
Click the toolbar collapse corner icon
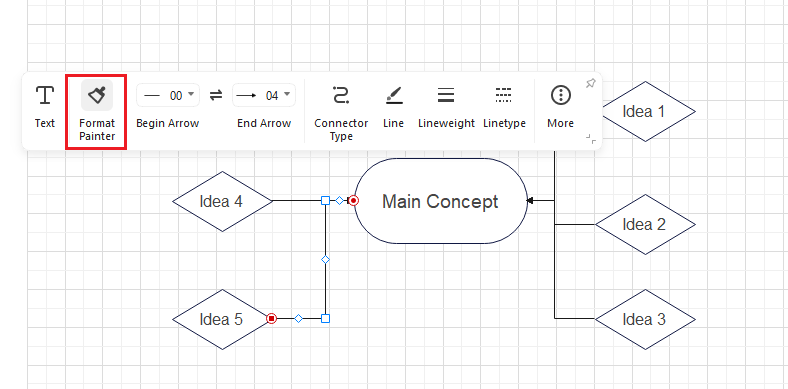(x=591, y=139)
